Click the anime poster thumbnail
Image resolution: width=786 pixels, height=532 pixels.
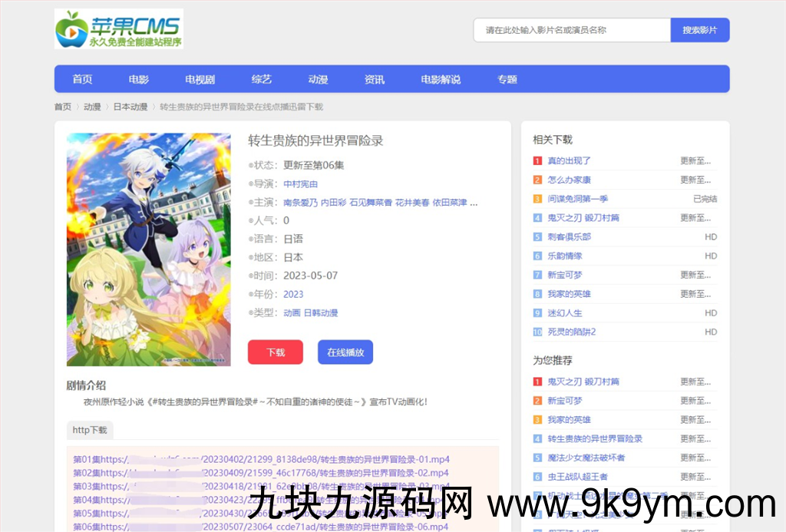pos(148,249)
